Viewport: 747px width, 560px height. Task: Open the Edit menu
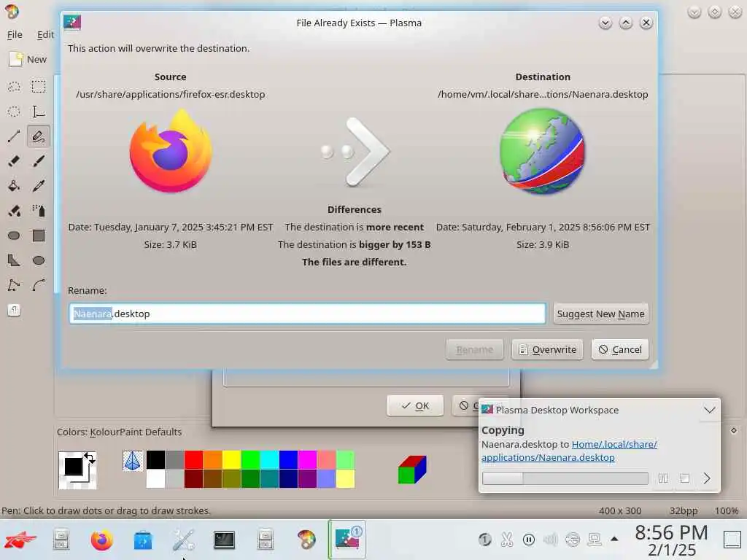[x=45, y=34]
